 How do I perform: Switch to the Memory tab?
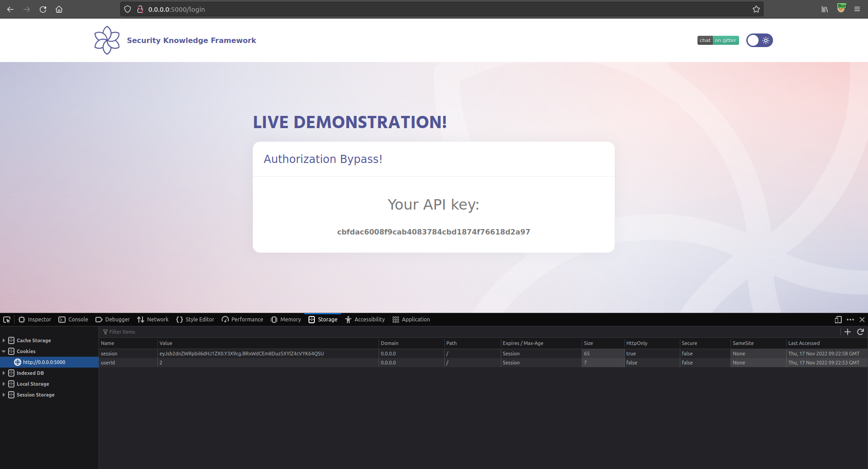click(x=286, y=320)
